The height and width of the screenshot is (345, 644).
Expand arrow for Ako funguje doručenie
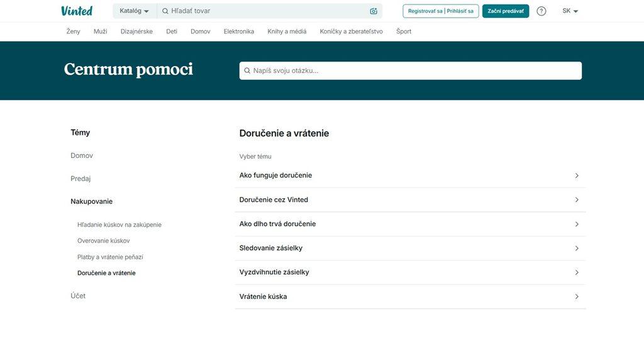pyautogui.click(x=577, y=176)
